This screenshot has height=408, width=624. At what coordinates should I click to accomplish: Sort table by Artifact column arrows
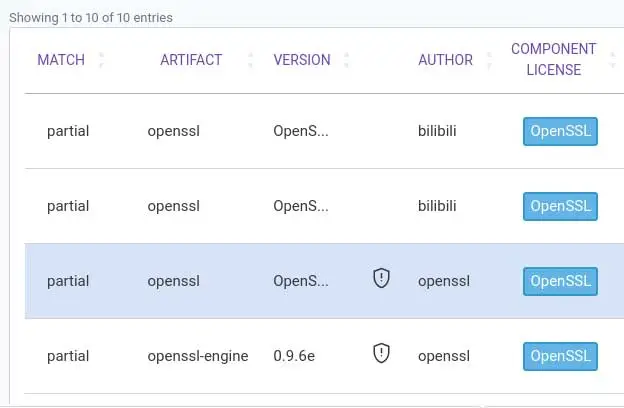pyautogui.click(x=250, y=60)
